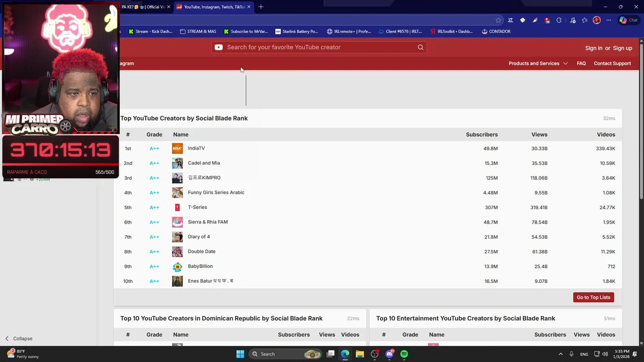644x362 pixels.
Task: Open a new browser tab
Action: click(261, 7)
